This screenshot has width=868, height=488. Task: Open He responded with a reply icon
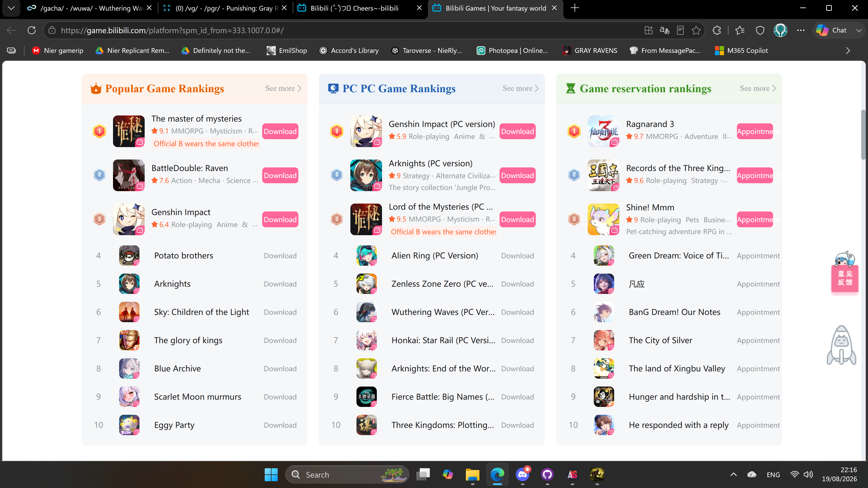click(604, 425)
